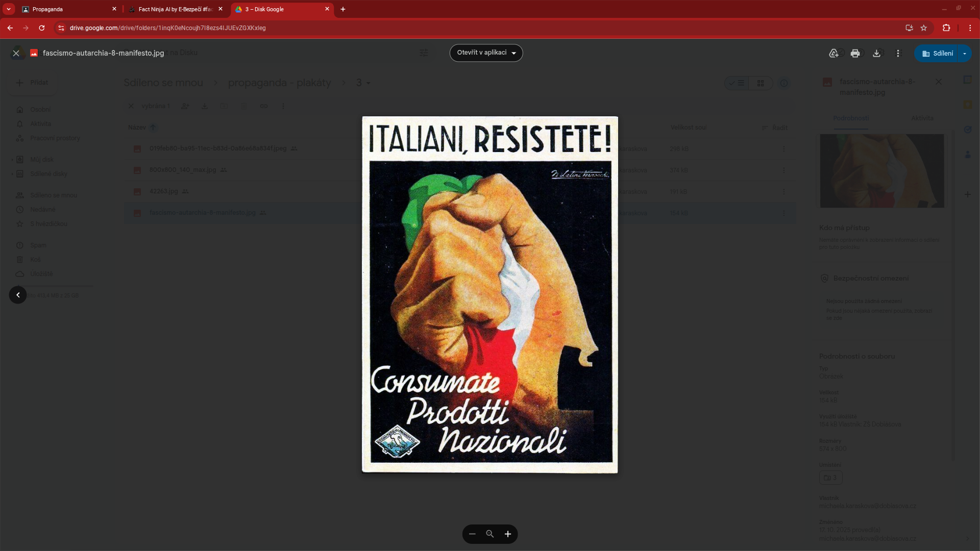
Task: Expand the Sdílení dropdown arrow
Action: [x=964, y=53]
